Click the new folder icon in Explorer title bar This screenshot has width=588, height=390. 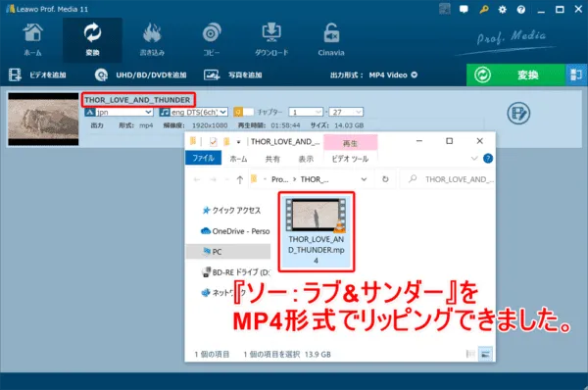(226, 141)
